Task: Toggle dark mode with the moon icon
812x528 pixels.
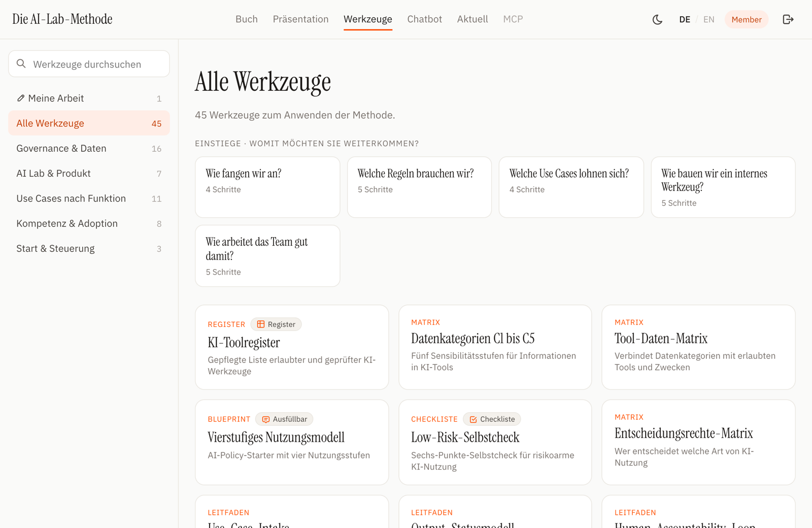Action: pyautogui.click(x=657, y=19)
